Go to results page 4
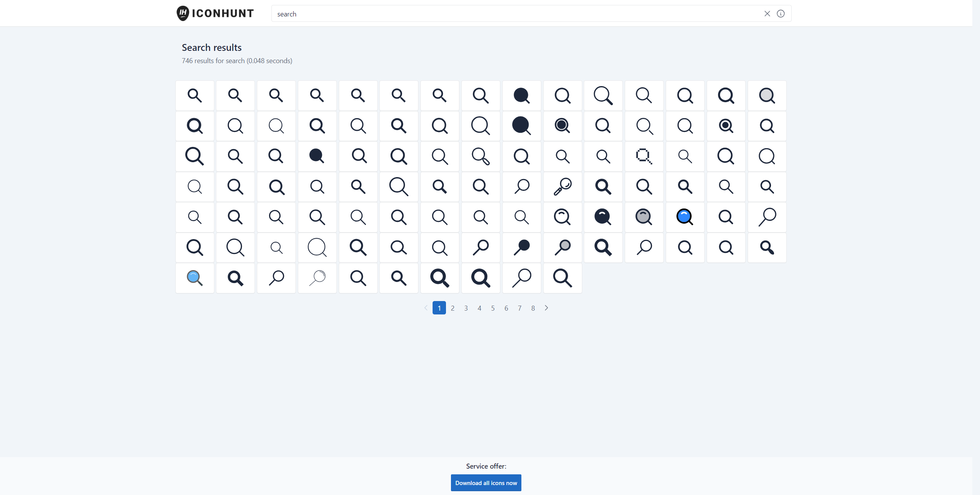 click(x=479, y=308)
